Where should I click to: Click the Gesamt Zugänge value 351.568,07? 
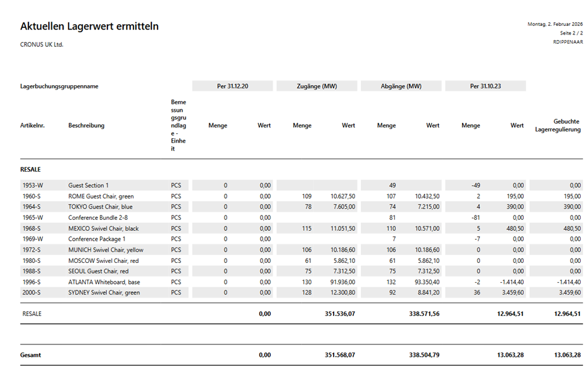(x=340, y=356)
